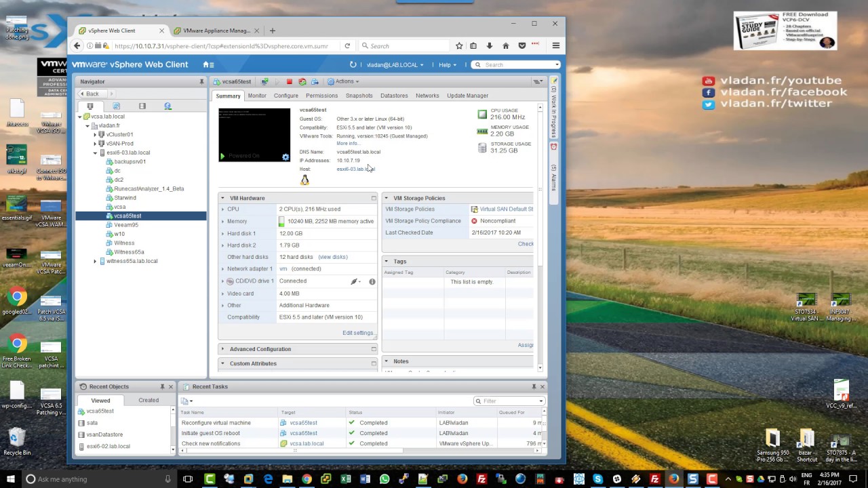Select VMs and Templates navigator tab
Viewport: 868px width, 488px height.
coord(116,106)
